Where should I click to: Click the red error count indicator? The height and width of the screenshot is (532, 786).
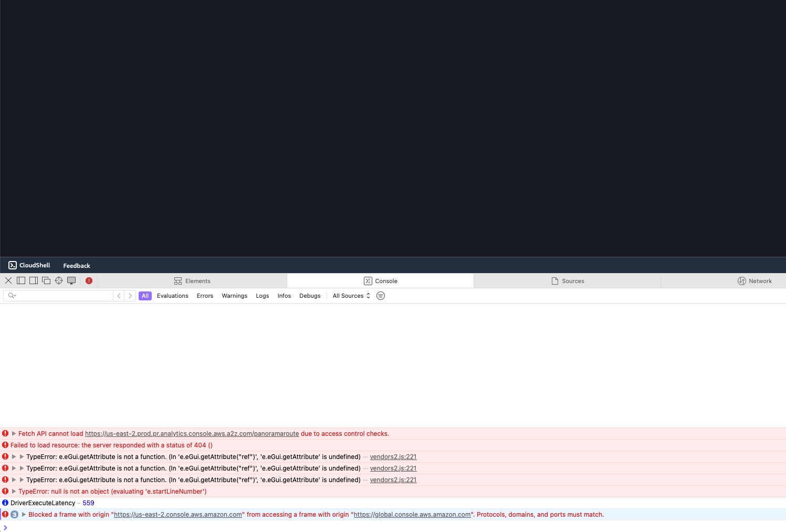tap(89, 280)
